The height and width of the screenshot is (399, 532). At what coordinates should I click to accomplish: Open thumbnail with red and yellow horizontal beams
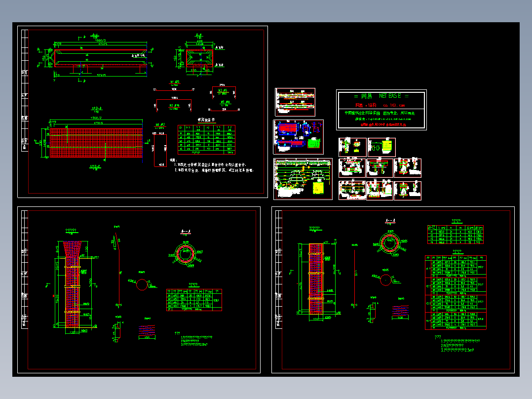coord(295,102)
